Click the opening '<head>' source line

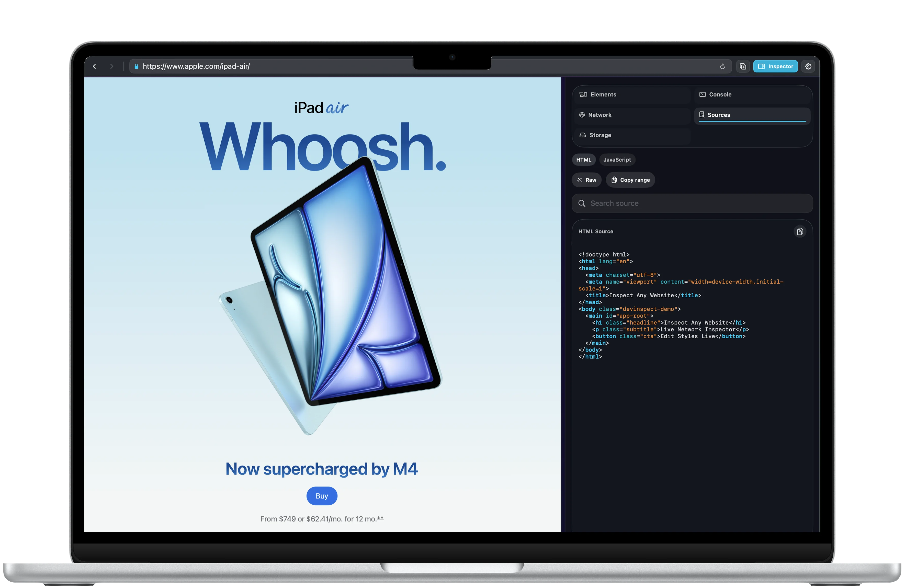click(589, 268)
